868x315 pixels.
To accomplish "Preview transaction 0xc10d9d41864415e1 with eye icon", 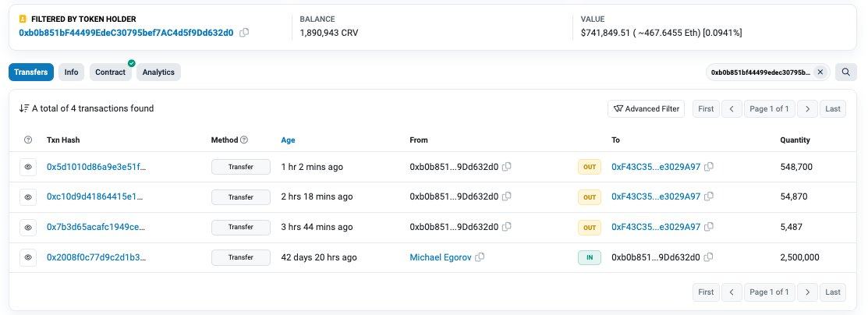I will pos(28,197).
